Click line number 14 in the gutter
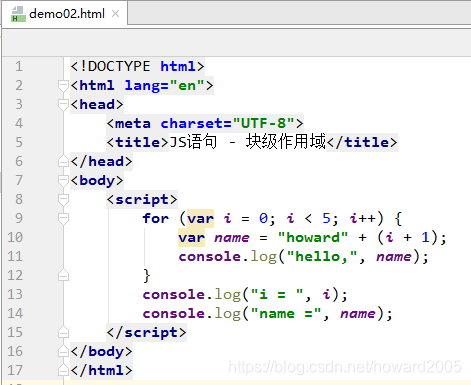 tap(15, 313)
